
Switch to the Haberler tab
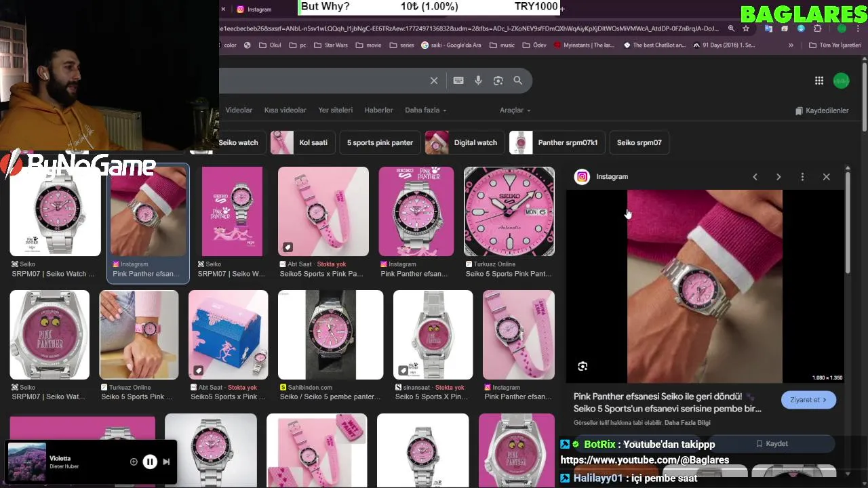[378, 110]
